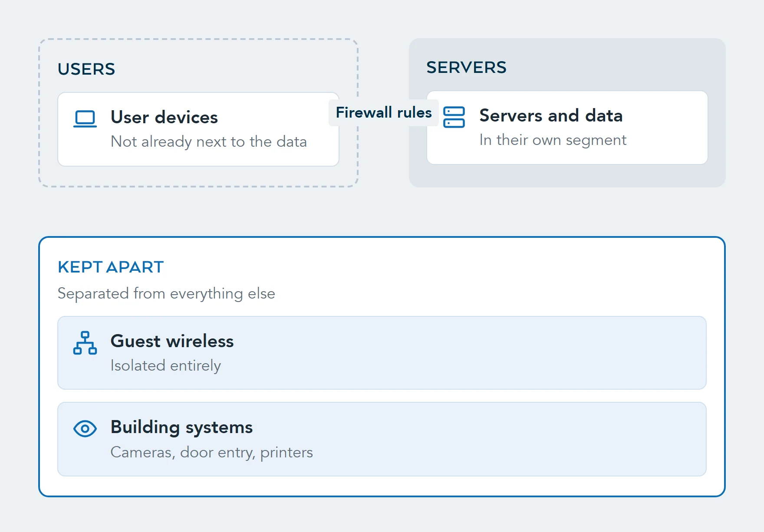Select the Firewall rules label
764x532 pixels.
[384, 113]
